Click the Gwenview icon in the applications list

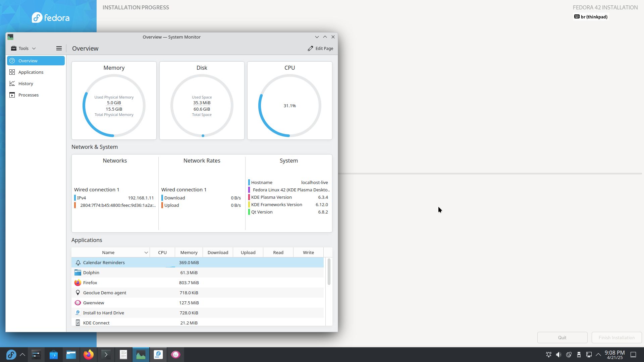pyautogui.click(x=78, y=303)
